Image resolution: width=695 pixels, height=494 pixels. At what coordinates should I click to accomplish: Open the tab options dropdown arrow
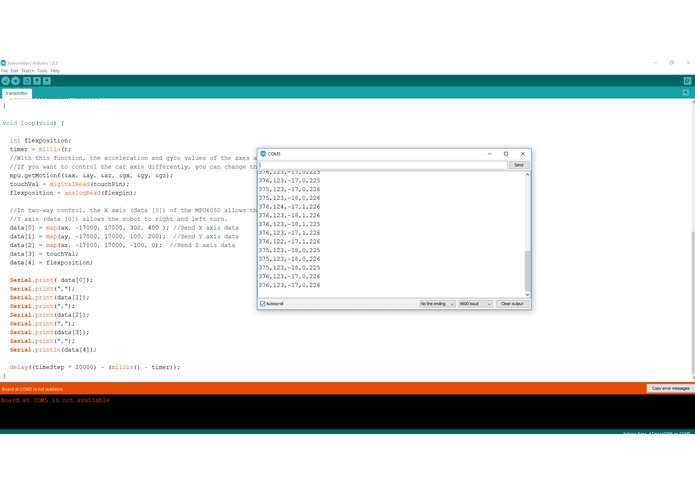tap(686, 93)
